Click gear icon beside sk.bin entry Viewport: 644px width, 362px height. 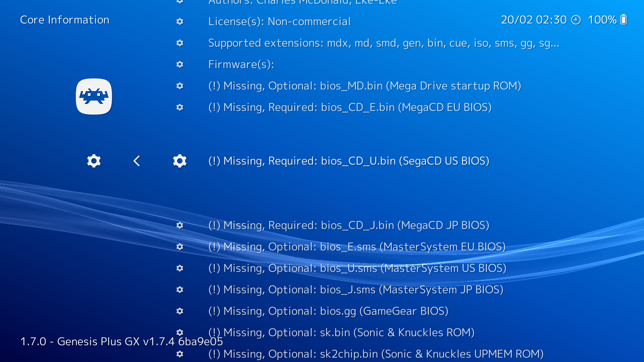click(180, 333)
